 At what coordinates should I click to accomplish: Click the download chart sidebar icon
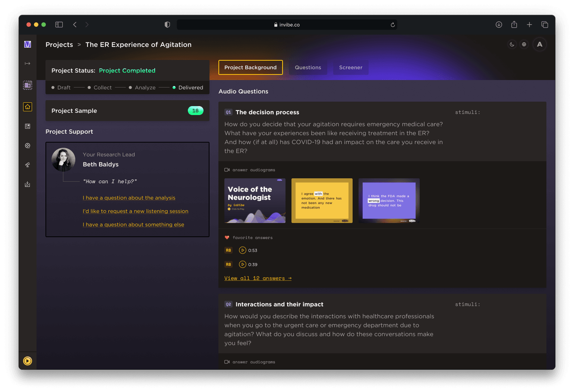pyautogui.click(x=28, y=184)
